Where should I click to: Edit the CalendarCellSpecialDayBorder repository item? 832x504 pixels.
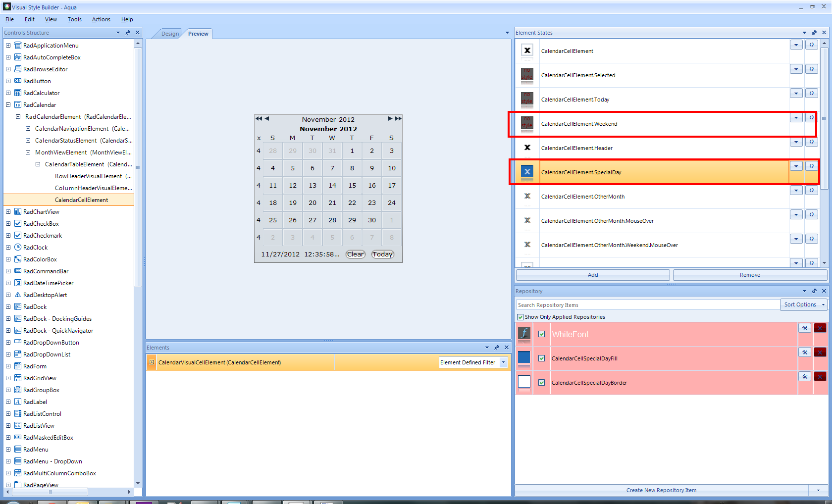[805, 376]
